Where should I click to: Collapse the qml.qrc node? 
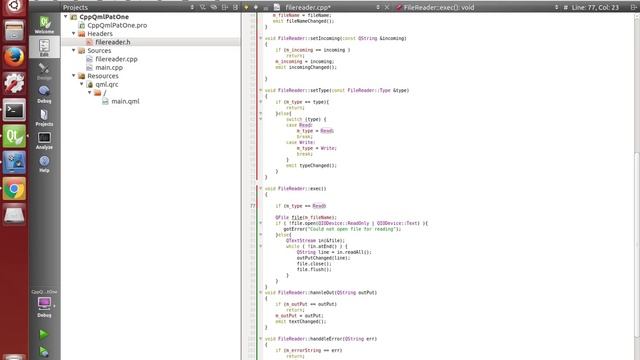click(82, 84)
